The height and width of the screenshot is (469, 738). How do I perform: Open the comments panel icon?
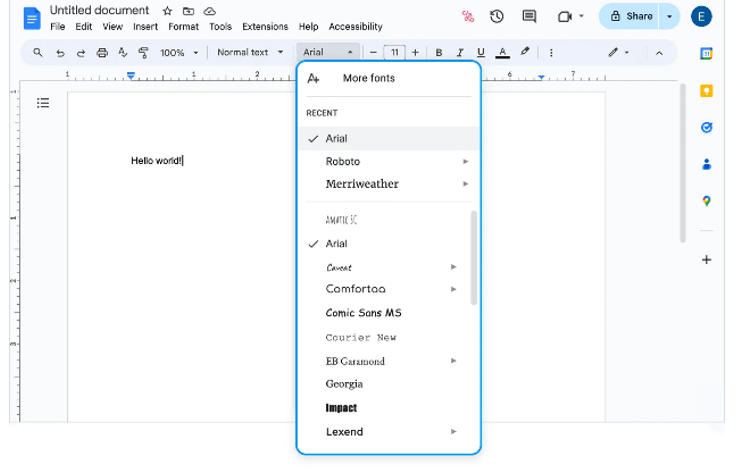tap(529, 16)
